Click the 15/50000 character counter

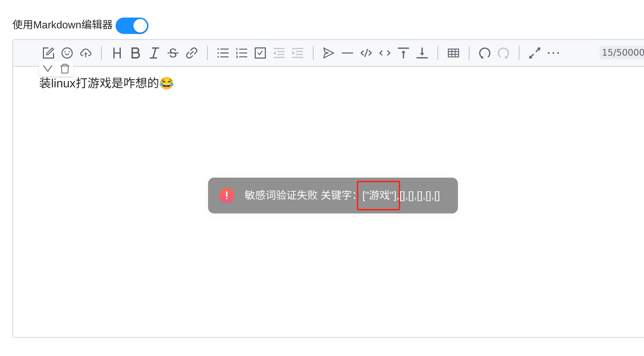[622, 53]
